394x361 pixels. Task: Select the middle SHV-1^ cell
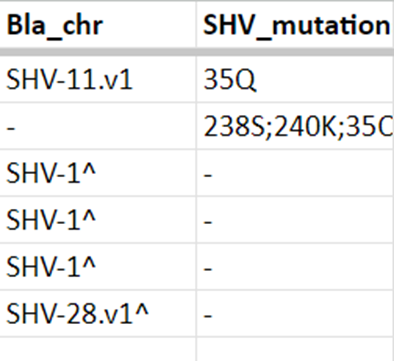click(x=98, y=220)
